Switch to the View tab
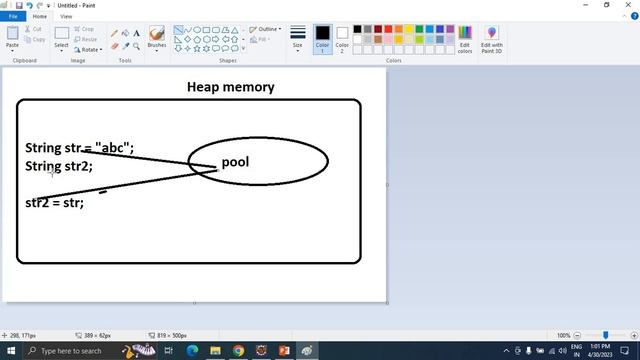Viewport: 640px width, 360px height. tap(66, 16)
